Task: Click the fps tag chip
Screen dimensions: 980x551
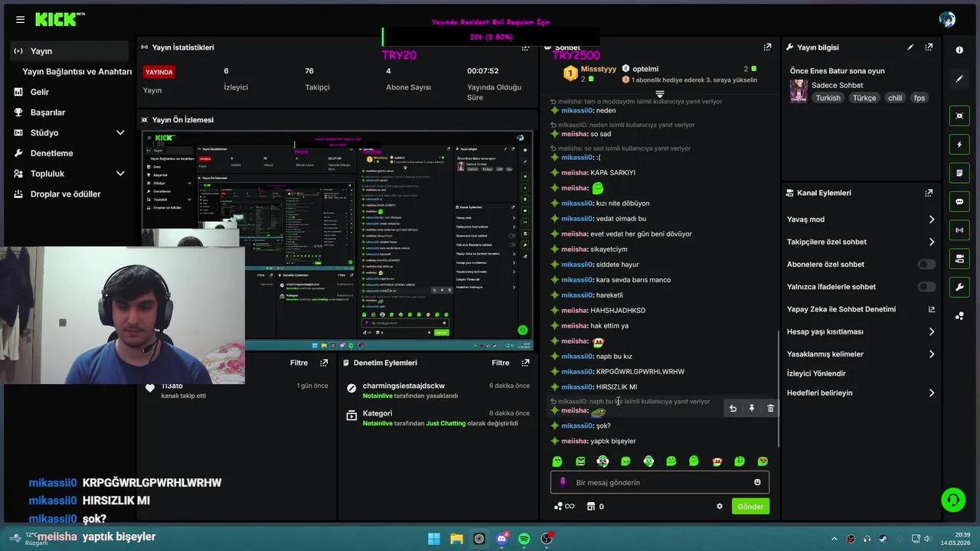Action: [920, 98]
